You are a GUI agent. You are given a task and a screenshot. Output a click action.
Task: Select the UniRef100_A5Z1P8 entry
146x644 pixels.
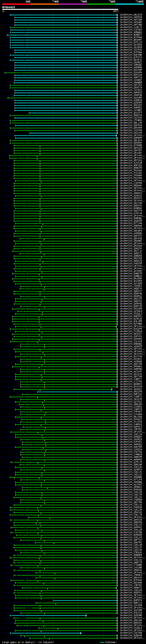tap(131, 392)
